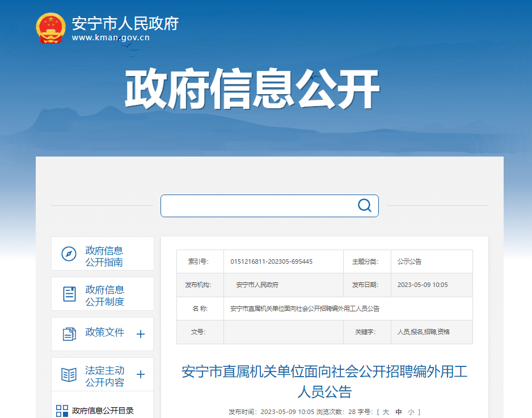Open 政府信息公开制度 menu item
Image resolution: width=532 pixels, height=418 pixels.
(x=103, y=294)
